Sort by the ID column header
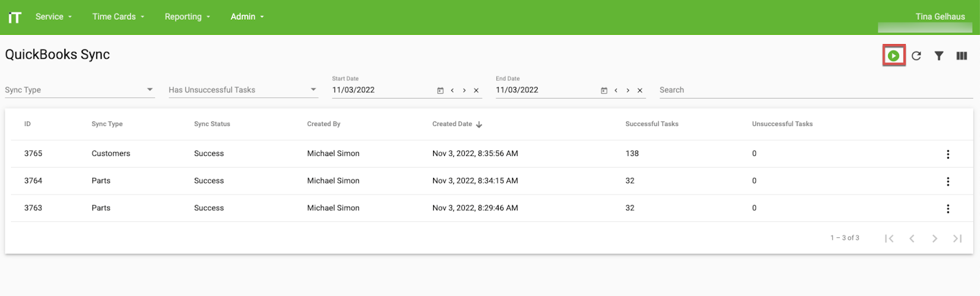The image size is (980, 296). point(28,124)
